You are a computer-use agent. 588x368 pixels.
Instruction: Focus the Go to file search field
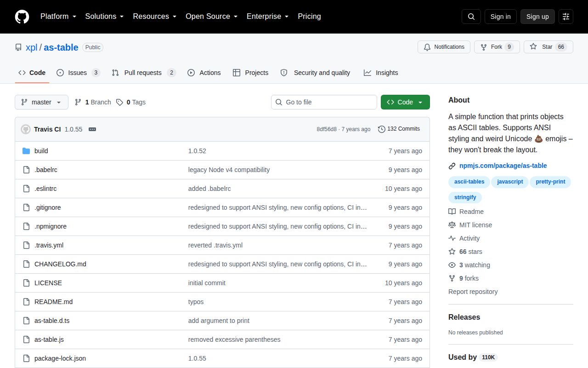[324, 102]
